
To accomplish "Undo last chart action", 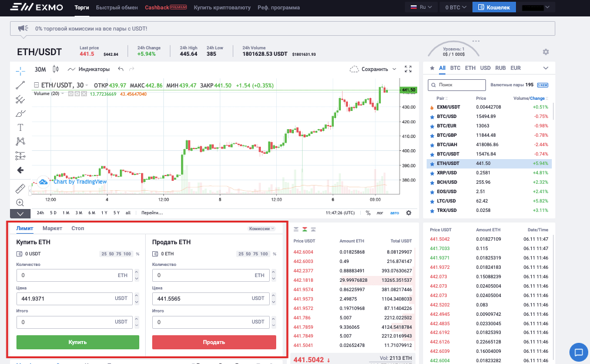I will 120,69.
